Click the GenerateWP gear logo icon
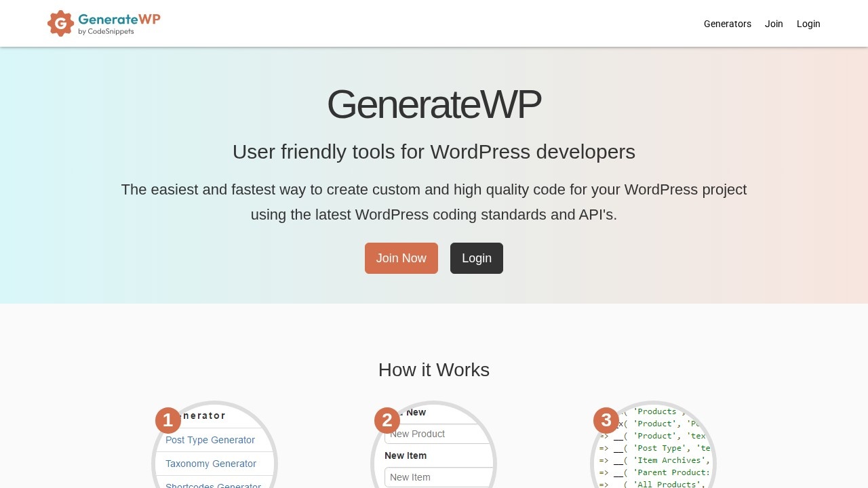Screen dimensions: 868x488 60,24
